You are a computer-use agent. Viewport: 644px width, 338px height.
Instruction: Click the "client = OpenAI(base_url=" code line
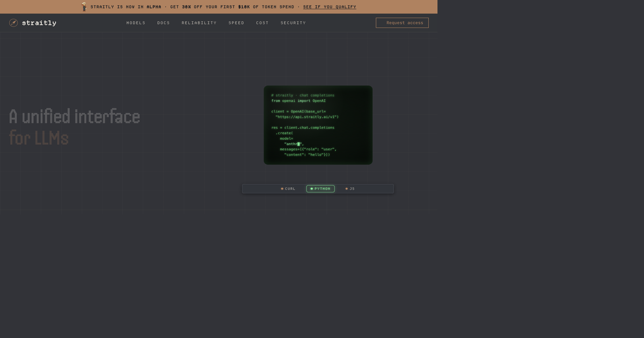tap(298, 112)
